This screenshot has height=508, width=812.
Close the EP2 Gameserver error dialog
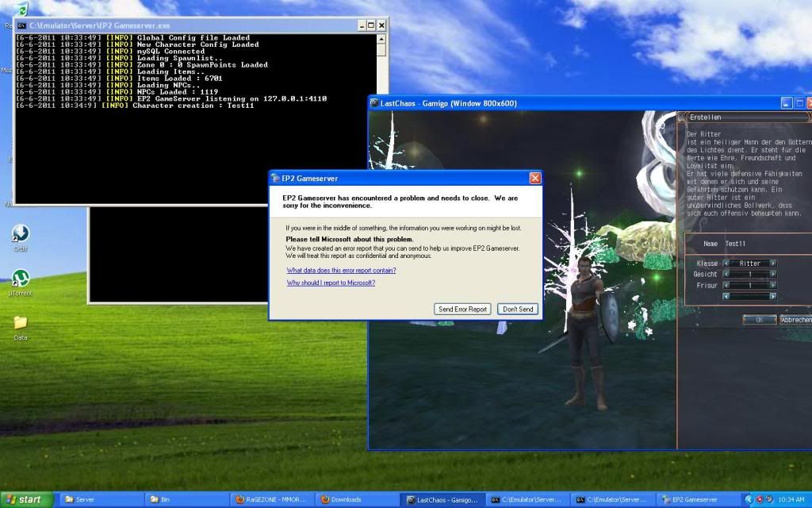click(535, 179)
